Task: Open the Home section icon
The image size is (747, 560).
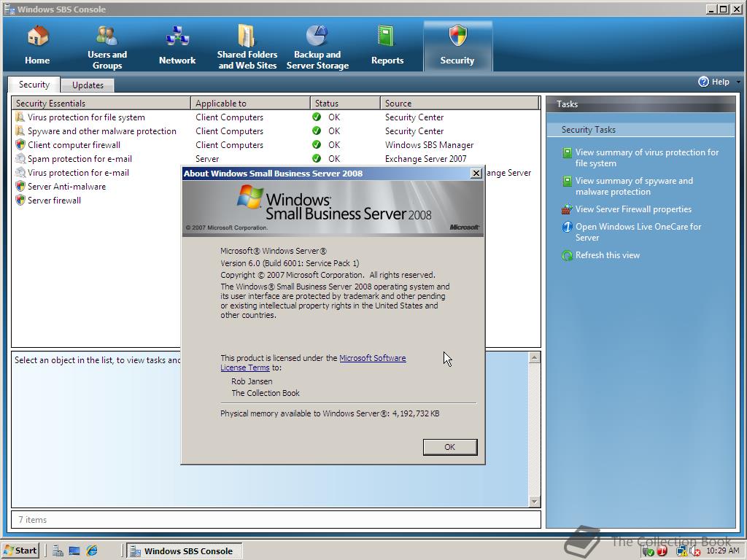Action: tap(37, 36)
